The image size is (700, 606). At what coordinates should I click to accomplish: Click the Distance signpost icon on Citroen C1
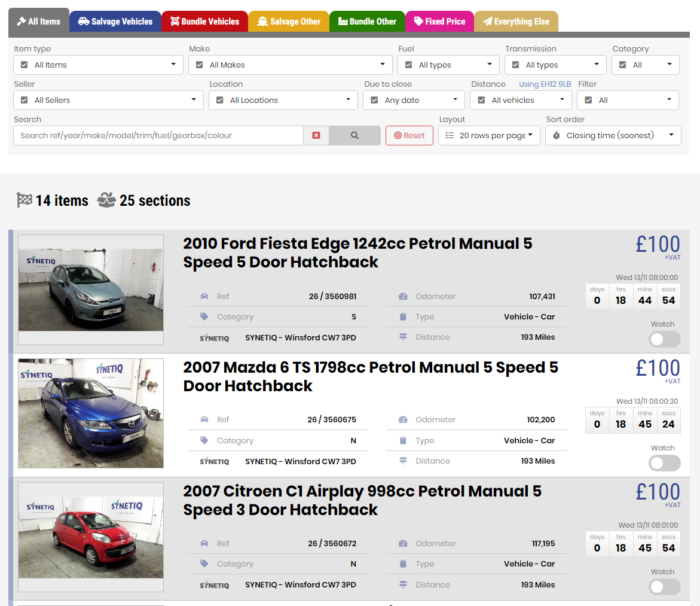pyautogui.click(x=403, y=584)
